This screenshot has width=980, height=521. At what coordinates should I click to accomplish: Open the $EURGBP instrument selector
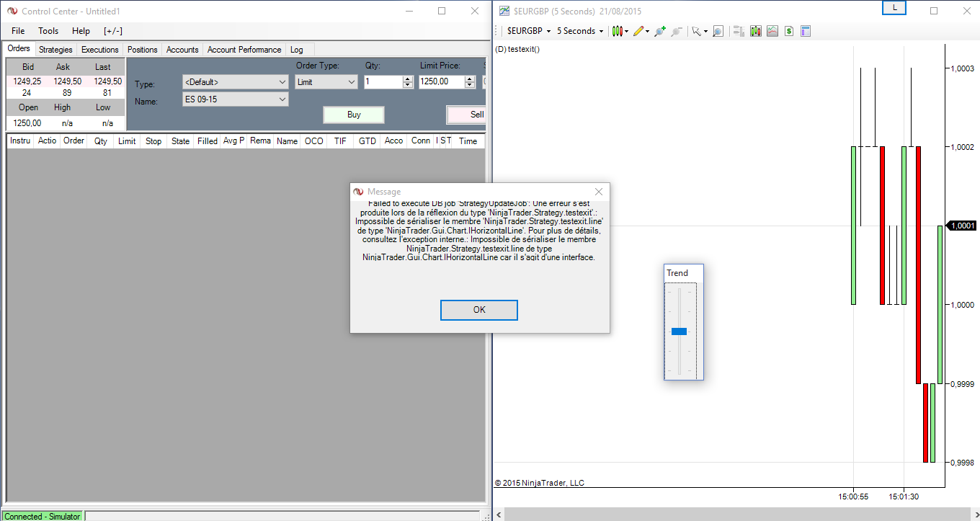(x=528, y=31)
